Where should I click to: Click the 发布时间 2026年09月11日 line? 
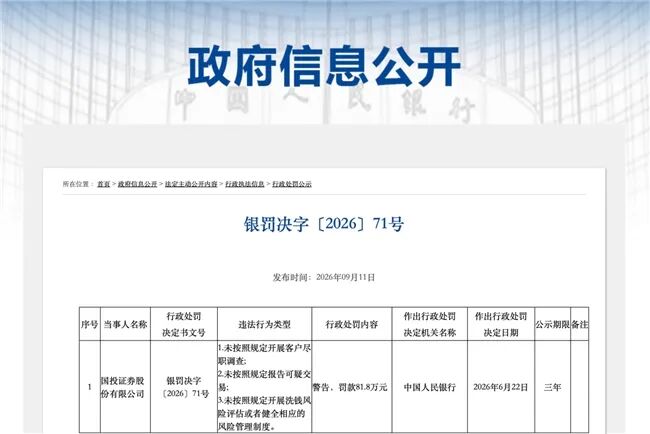324,277
